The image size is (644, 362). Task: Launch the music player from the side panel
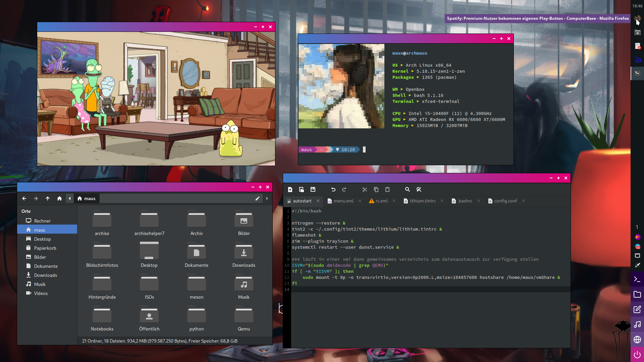click(x=637, y=324)
